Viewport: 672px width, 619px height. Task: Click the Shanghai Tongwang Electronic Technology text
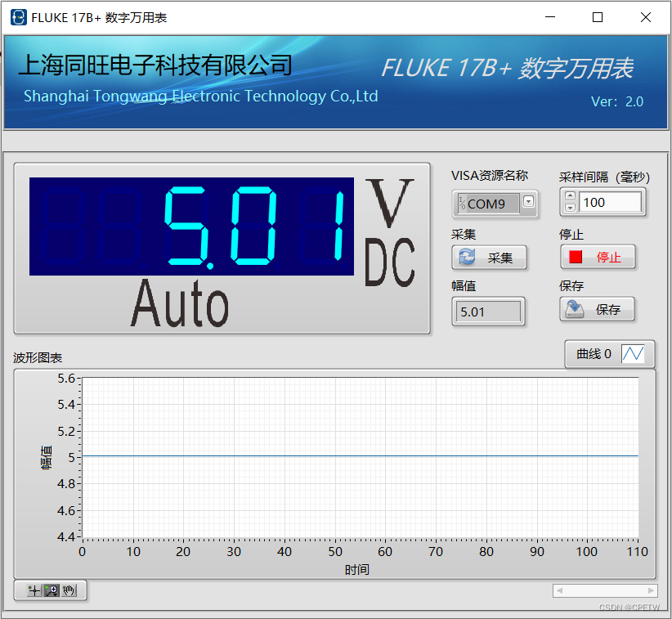tap(200, 96)
